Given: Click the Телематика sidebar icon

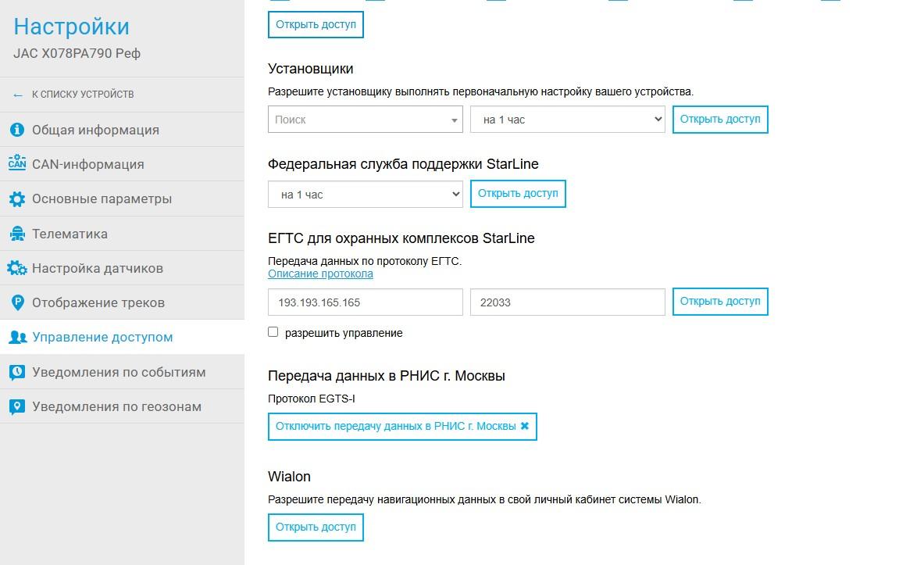Looking at the screenshot, I should point(17,234).
